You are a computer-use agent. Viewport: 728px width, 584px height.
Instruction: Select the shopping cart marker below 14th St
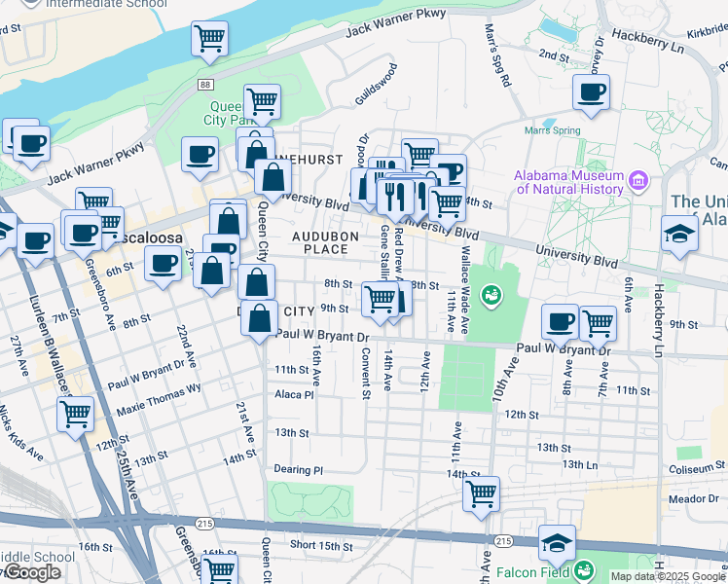tap(481, 495)
